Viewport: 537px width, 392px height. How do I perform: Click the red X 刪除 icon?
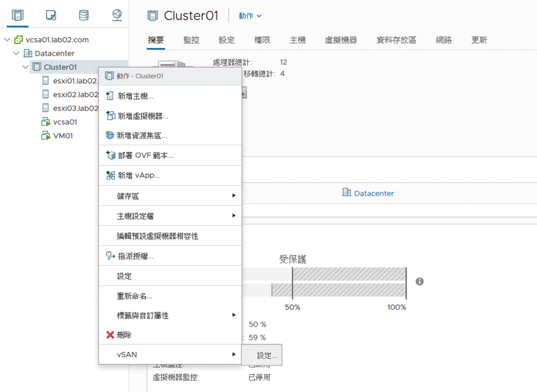click(110, 335)
